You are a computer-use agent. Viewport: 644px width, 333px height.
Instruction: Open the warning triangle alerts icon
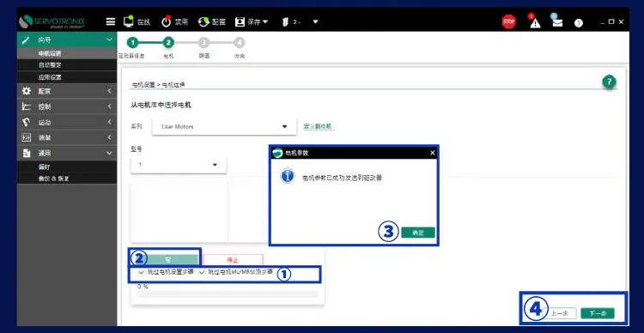click(534, 21)
